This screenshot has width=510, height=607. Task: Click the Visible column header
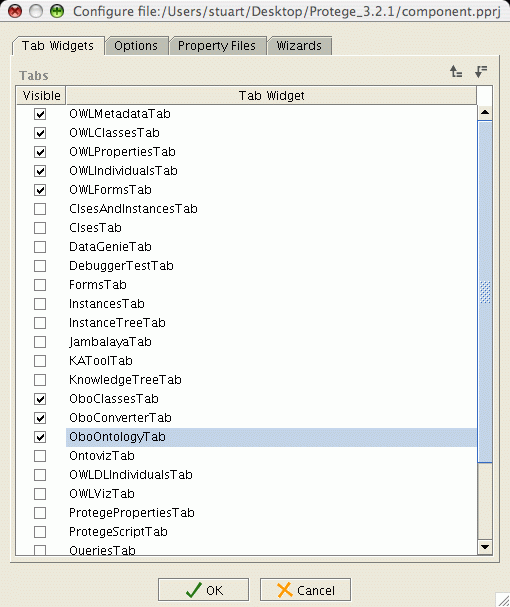pos(41,95)
